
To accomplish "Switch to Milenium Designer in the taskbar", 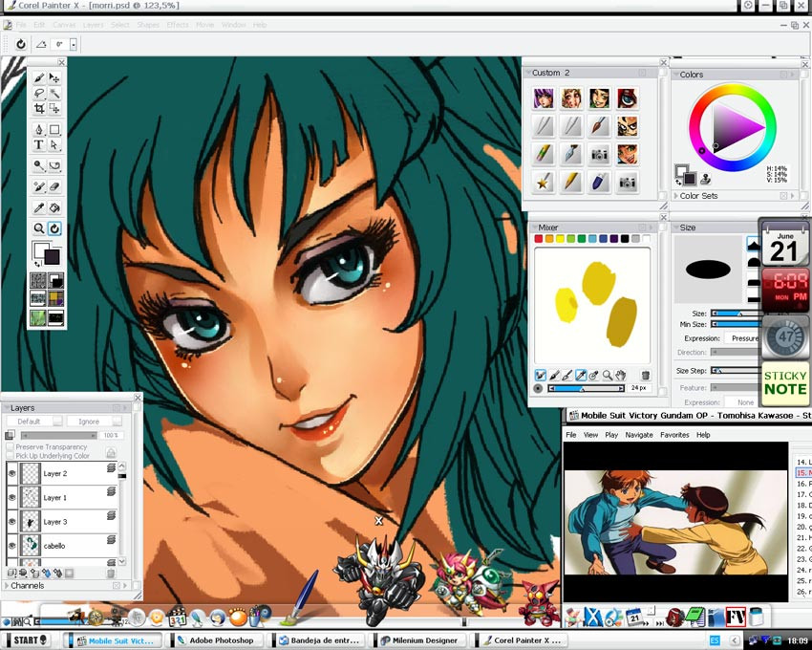I will coord(420,640).
